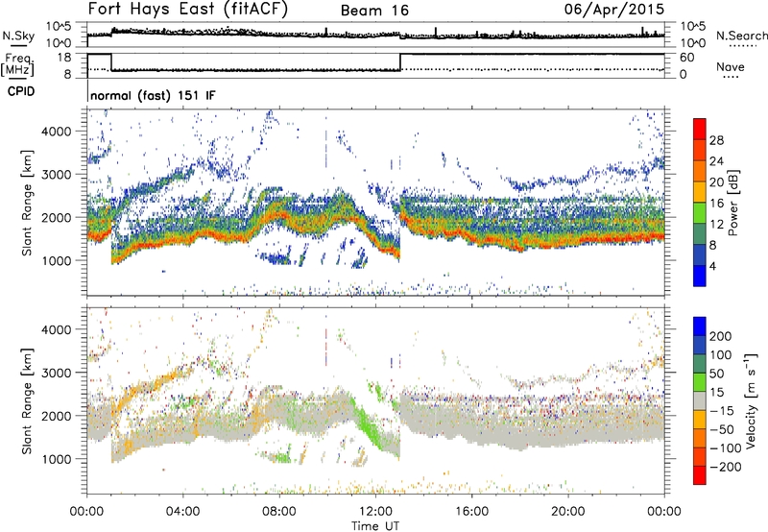Click the ending "00:00" time tick label

click(664, 512)
